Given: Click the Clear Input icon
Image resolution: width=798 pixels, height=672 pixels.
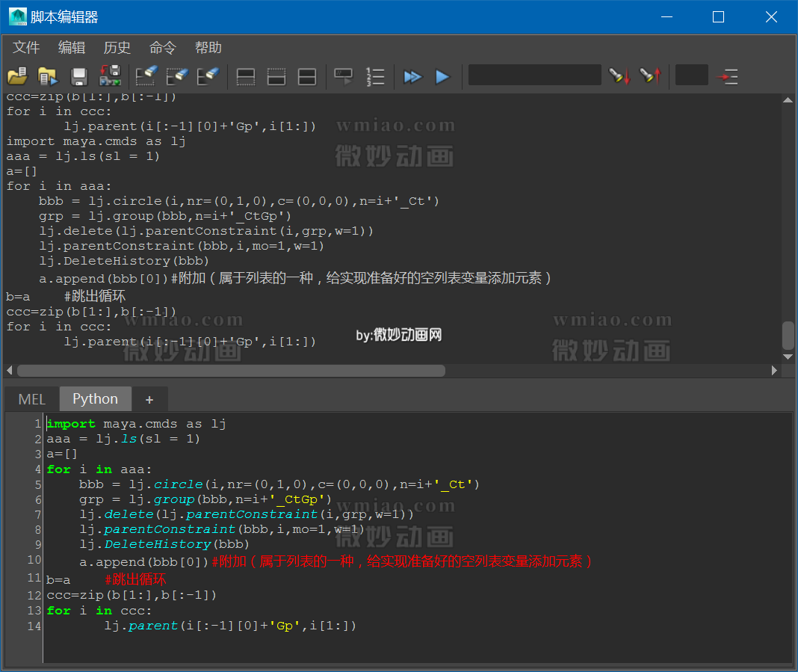Looking at the screenshot, I should 177,76.
